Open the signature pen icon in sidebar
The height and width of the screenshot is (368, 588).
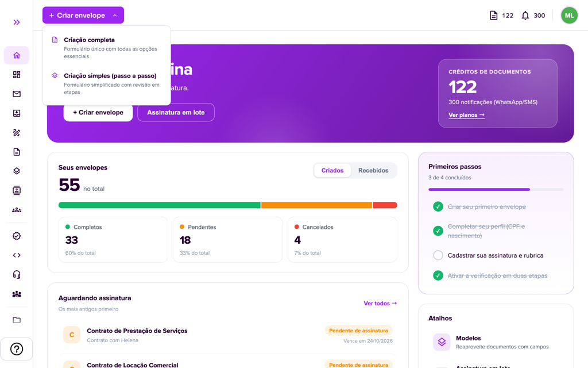(x=17, y=133)
